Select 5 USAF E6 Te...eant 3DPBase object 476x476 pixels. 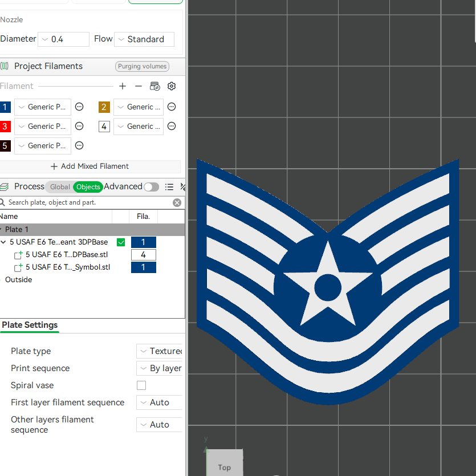[x=59, y=242]
